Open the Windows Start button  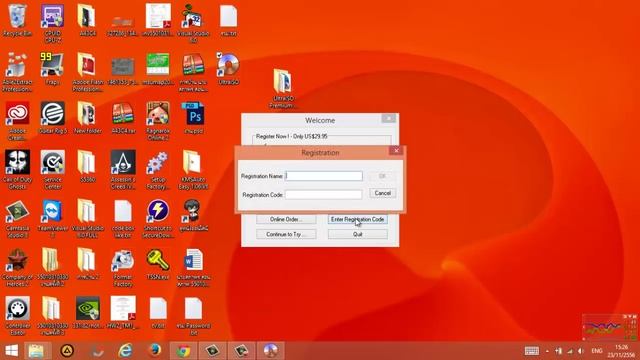tap(11, 351)
